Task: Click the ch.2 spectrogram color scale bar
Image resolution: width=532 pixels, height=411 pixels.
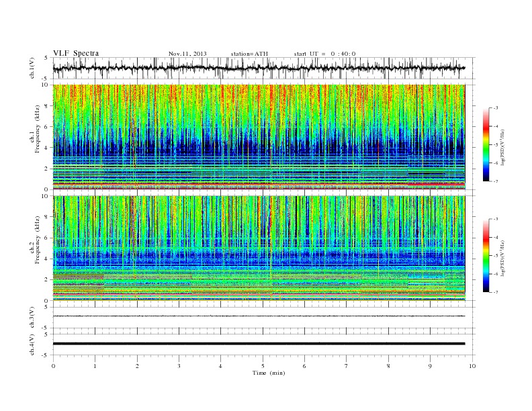Action: (486, 255)
